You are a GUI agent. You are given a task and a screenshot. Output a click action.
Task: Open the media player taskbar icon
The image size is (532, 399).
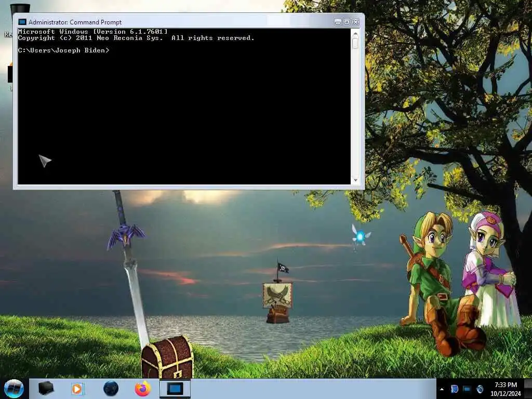point(77,389)
